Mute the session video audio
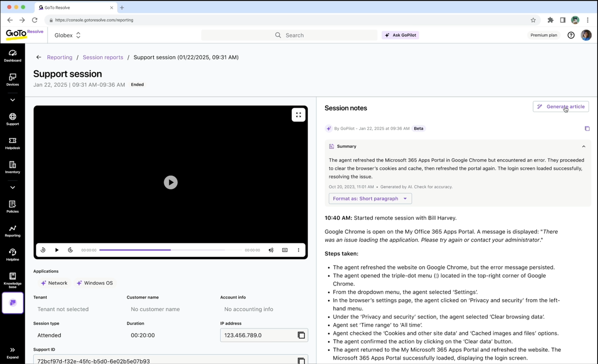This screenshot has height=364, width=598. (271, 250)
